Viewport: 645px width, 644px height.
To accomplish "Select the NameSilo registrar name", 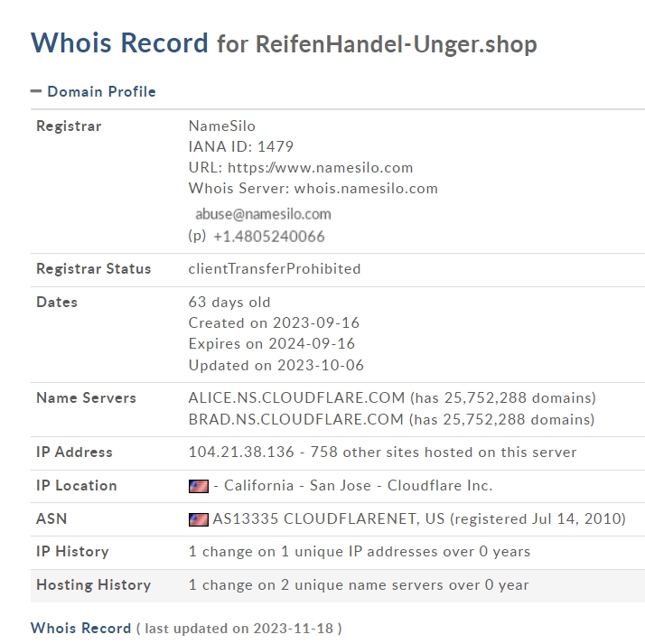I will 221,126.
